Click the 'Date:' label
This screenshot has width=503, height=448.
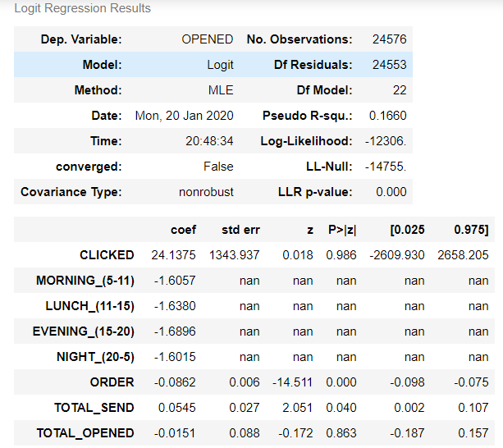pyautogui.click(x=107, y=116)
